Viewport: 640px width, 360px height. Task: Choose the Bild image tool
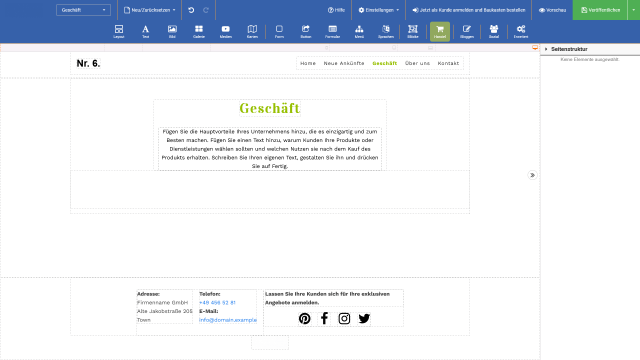172,31
